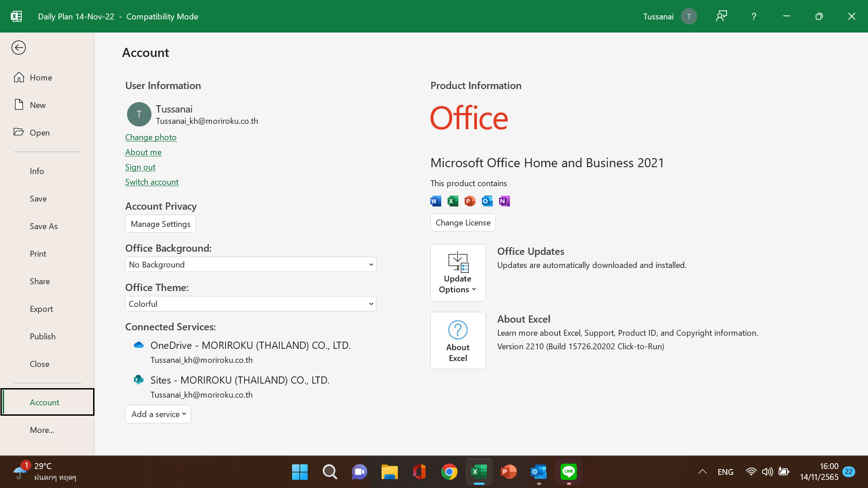Screen dimensions: 868x488
Task: Click the help question mark icon
Action: coord(754,16)
